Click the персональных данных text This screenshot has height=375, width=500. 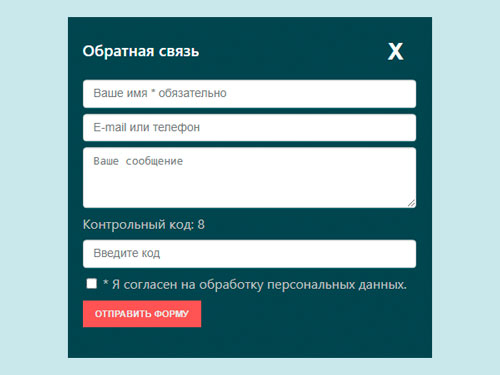(337, 285)
